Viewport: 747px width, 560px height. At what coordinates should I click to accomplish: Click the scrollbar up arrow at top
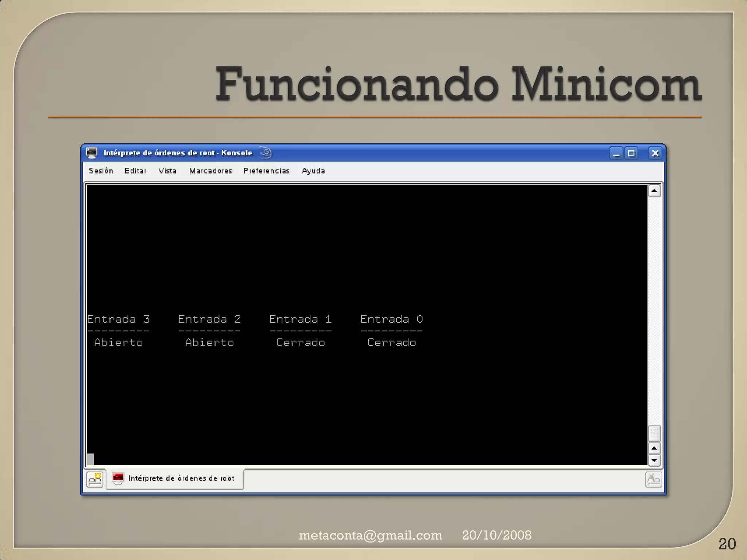pos(654,191)
